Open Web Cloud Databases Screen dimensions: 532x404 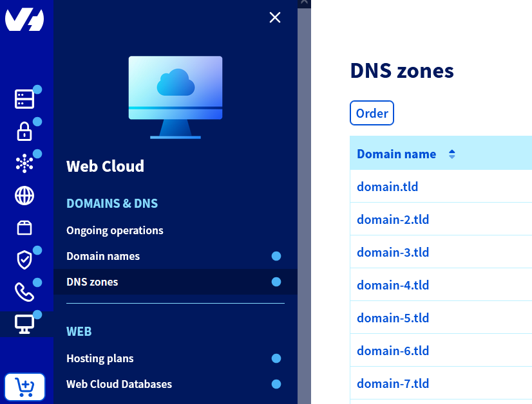[x=119, y=384]
